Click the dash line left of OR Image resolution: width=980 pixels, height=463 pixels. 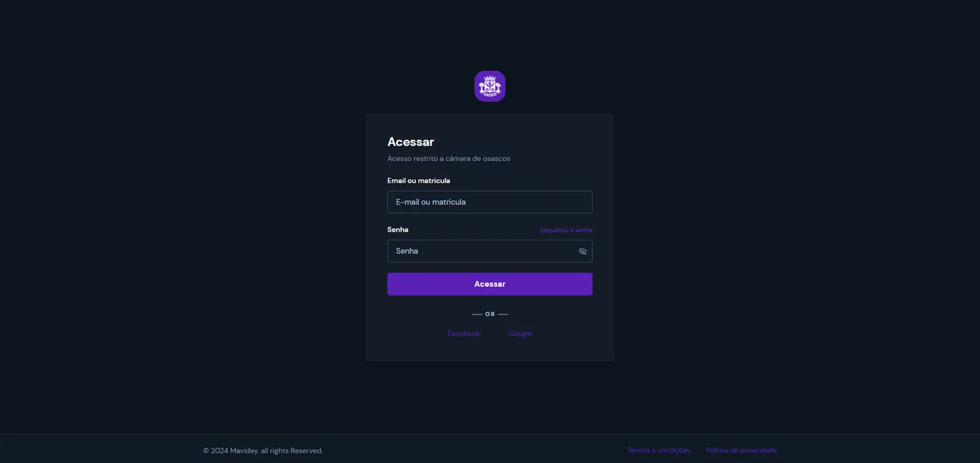pos(477,314)
